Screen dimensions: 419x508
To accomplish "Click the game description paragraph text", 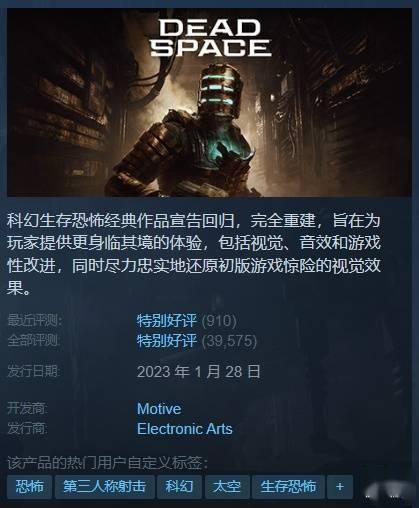I will pos(193,254).
